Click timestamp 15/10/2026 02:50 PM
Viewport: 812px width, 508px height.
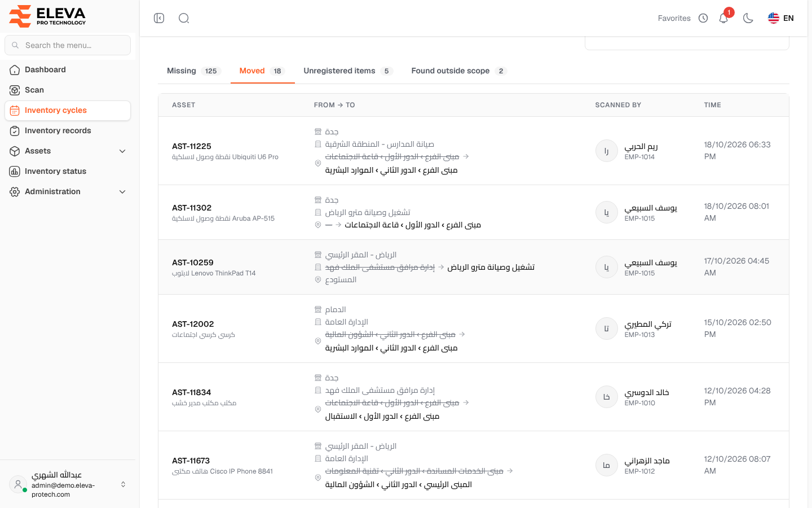(x=738, y=329)
